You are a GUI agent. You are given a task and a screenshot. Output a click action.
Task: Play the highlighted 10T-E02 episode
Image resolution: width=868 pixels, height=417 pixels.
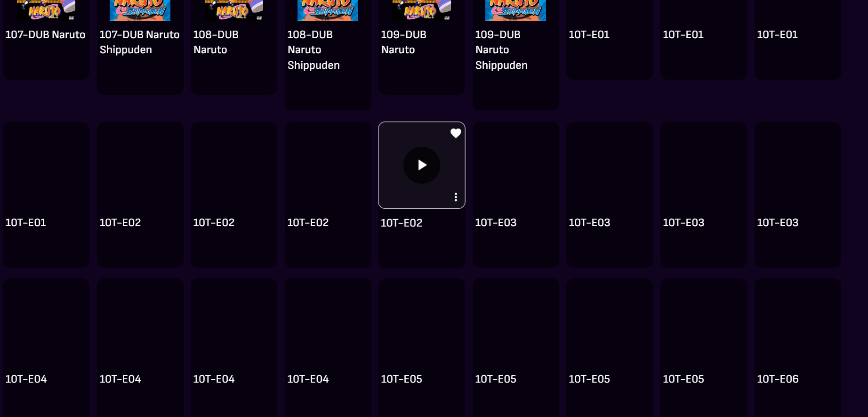pos(422,165)
